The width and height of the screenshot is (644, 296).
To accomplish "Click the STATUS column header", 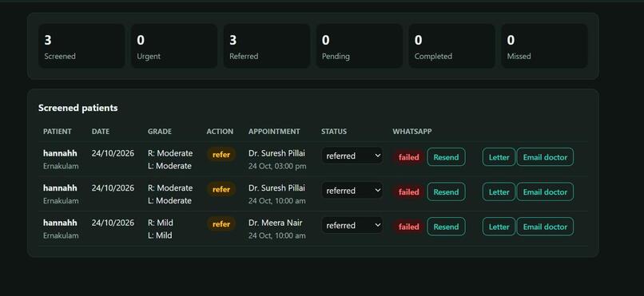I will (x=334, y=132).
